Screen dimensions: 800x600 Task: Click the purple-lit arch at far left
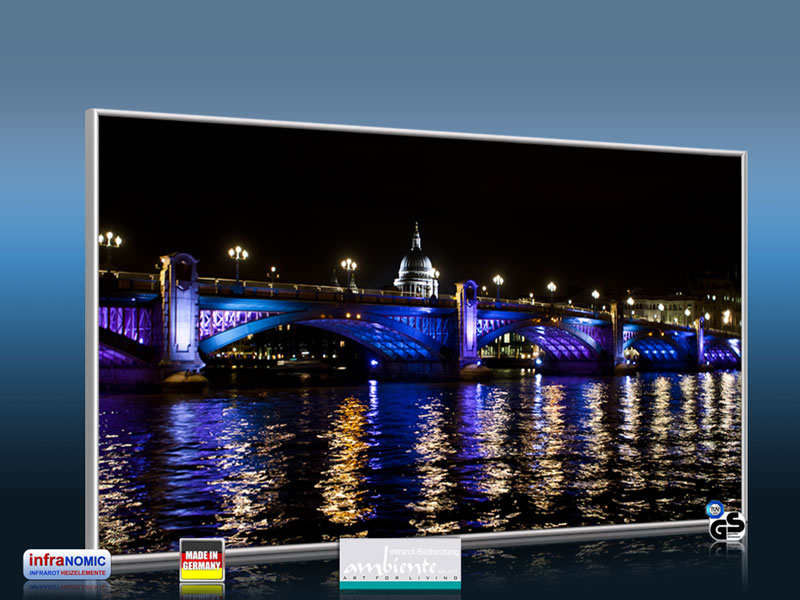tap(125, 330)
